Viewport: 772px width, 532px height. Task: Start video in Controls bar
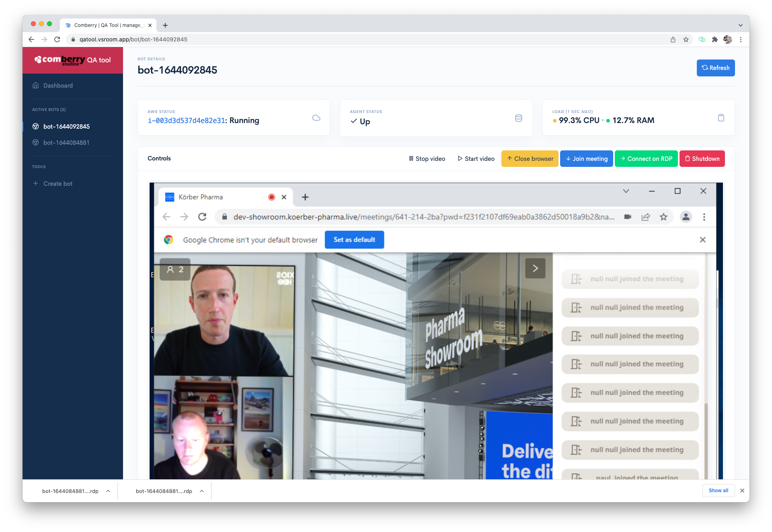pos(476,159)
